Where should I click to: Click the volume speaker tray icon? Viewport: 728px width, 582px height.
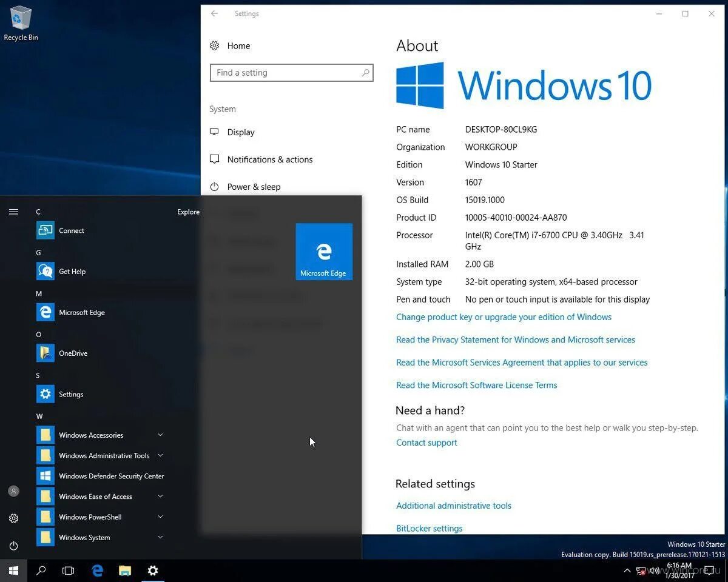pos(655,570)
